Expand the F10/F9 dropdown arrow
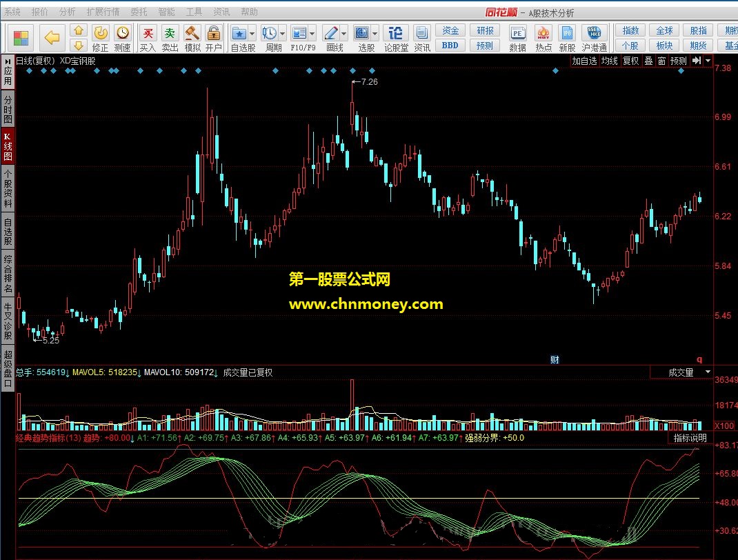 pyautogui.click(x=312, y=33)
